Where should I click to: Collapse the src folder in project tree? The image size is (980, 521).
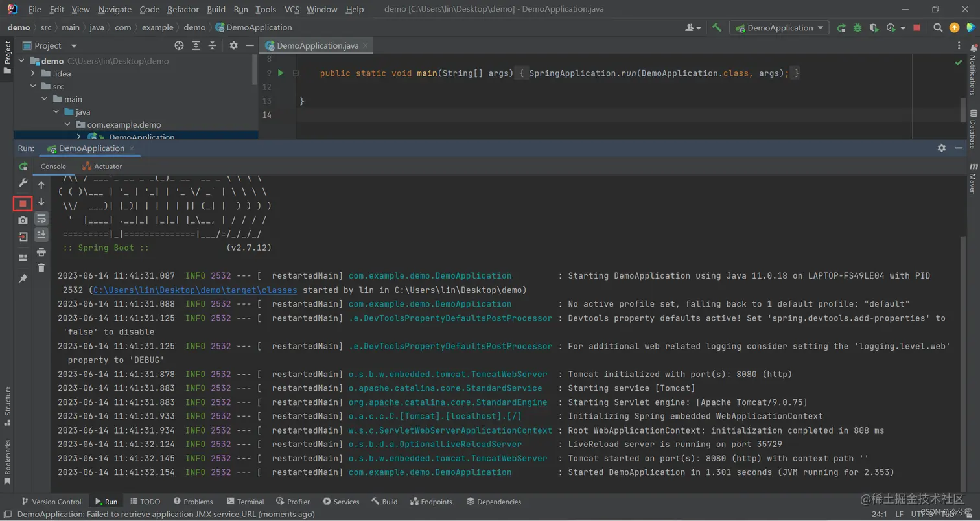tap(33, 86)
